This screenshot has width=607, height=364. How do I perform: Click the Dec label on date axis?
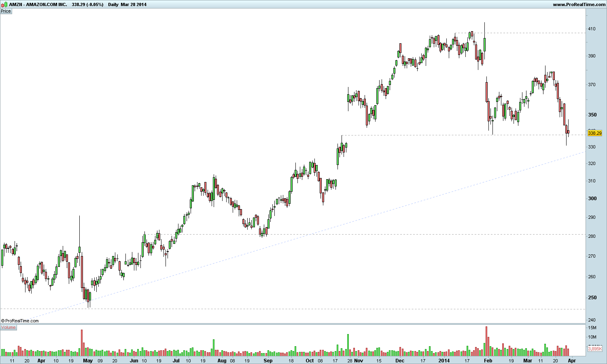(400, 360)
